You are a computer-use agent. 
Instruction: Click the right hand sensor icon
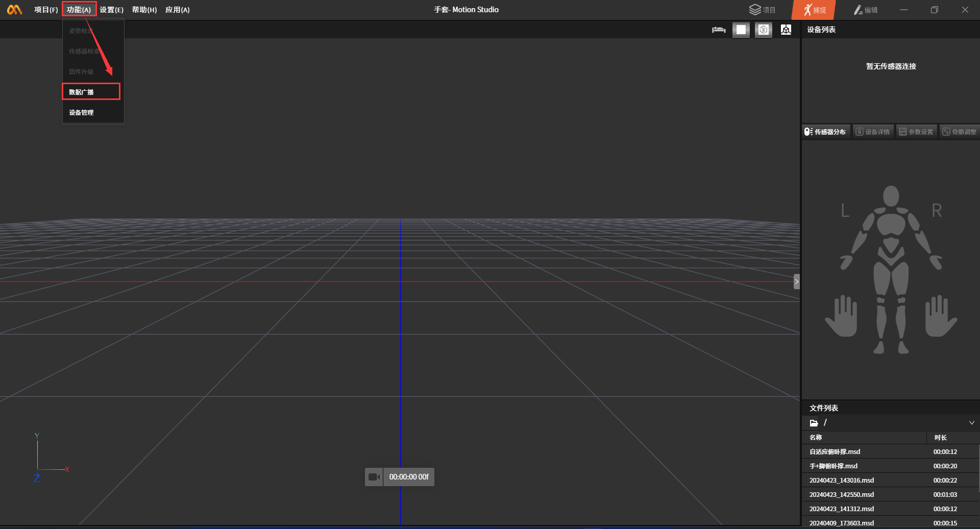[941, 316]
